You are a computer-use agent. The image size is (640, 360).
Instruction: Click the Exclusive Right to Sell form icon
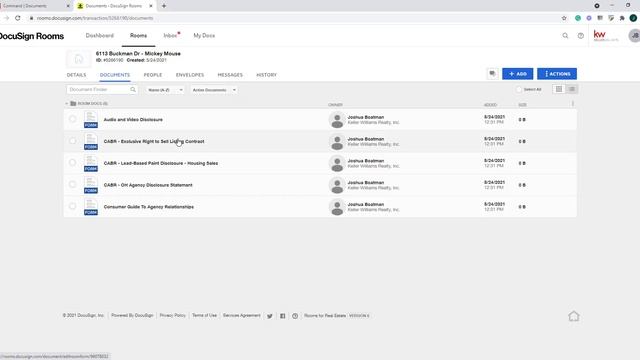(x=91, y=141)
